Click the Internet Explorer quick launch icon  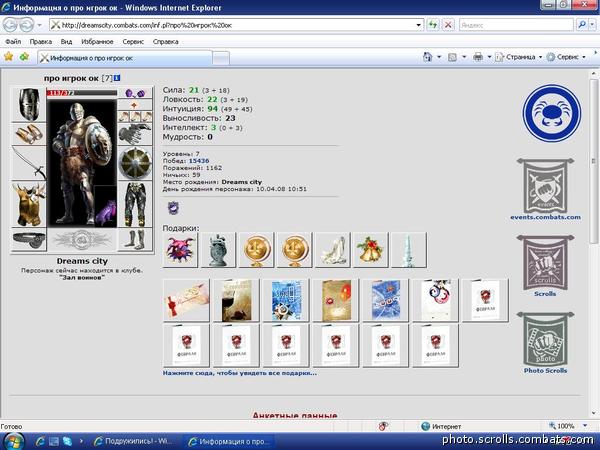(x=40, y=441)
